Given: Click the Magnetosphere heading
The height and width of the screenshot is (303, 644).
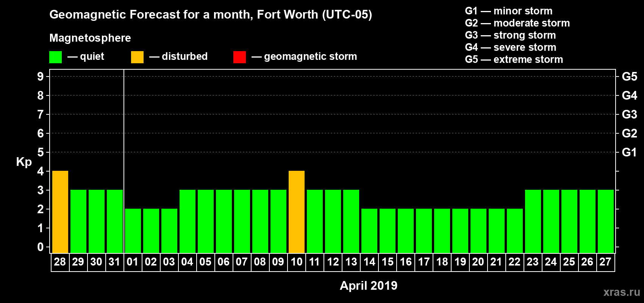Looking at the screenshot, I should tap(90, 38).
